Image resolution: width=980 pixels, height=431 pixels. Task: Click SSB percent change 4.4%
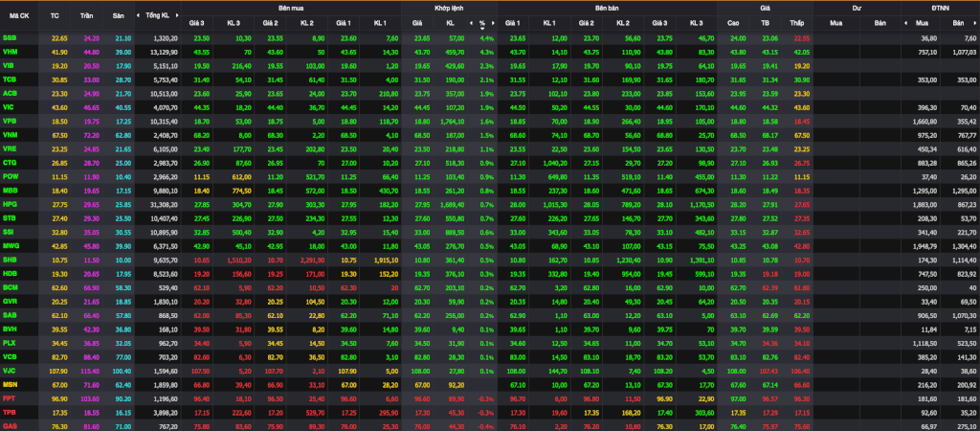[x=487, y=37]
